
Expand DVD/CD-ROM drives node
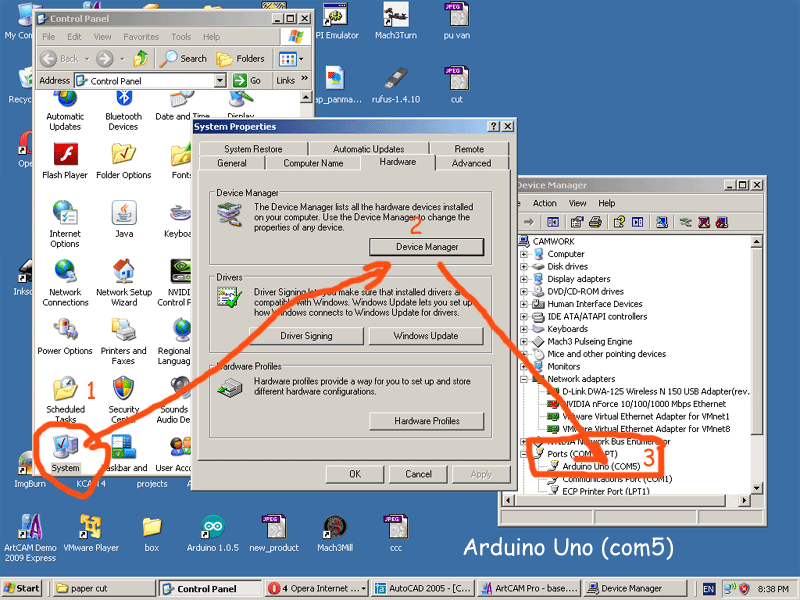pyautogui.click(x=523, y=291)
